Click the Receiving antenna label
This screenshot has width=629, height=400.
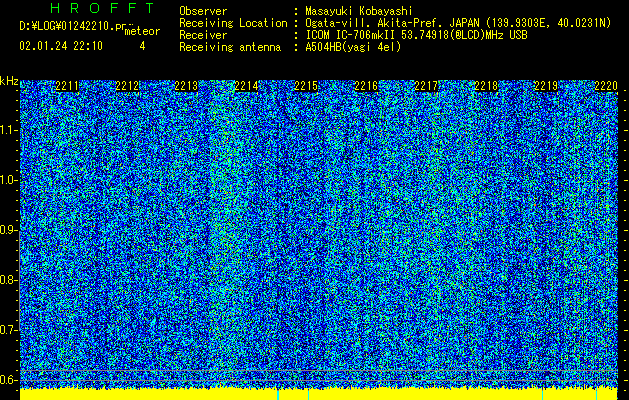[230, 47]
